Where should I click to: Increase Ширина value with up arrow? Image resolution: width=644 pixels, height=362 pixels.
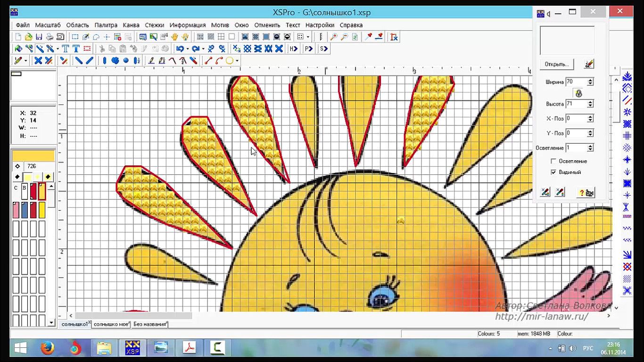[x=590, y=80]
